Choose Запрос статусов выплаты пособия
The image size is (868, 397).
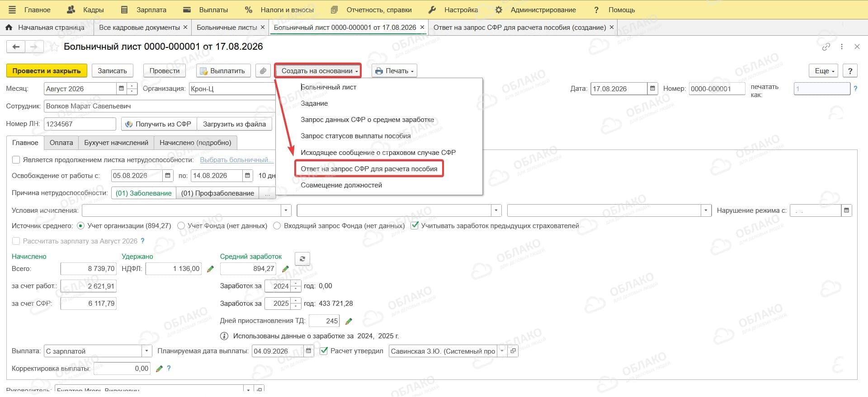point(355,136)
